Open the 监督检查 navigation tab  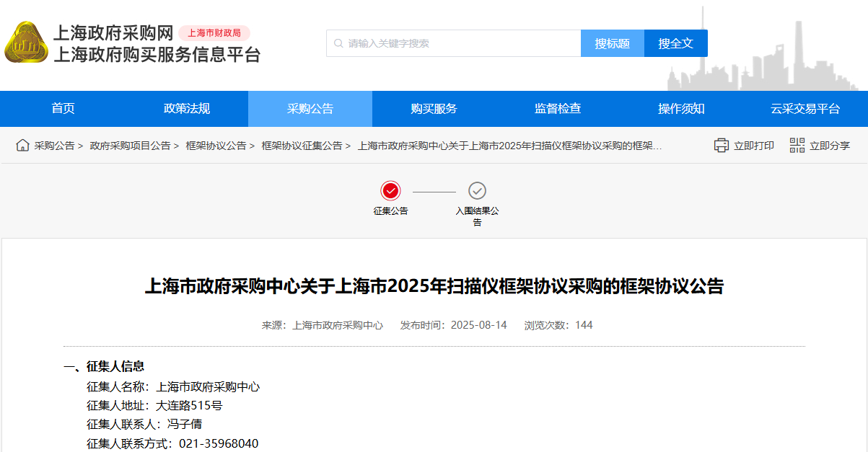pos(558,108)
